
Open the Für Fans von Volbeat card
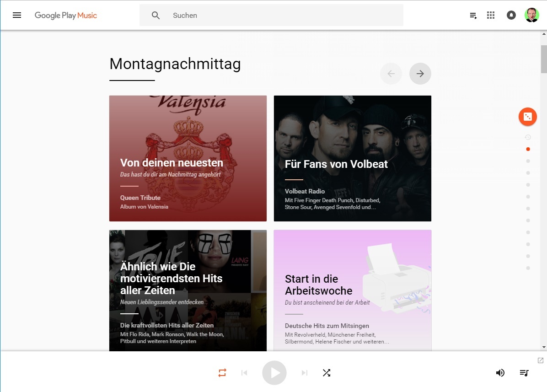(x=352, y=158)
